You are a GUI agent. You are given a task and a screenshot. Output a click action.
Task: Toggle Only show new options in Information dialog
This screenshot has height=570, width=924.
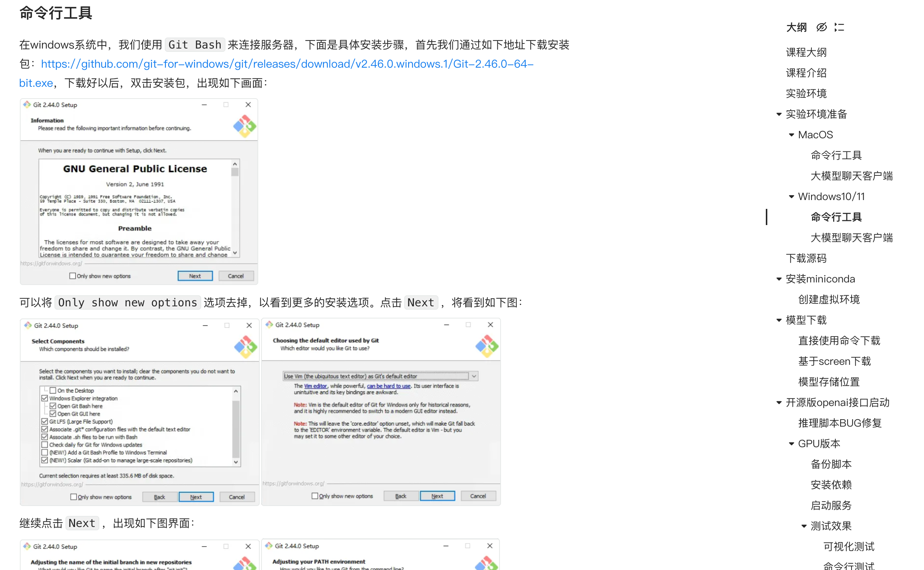[73, 276]
